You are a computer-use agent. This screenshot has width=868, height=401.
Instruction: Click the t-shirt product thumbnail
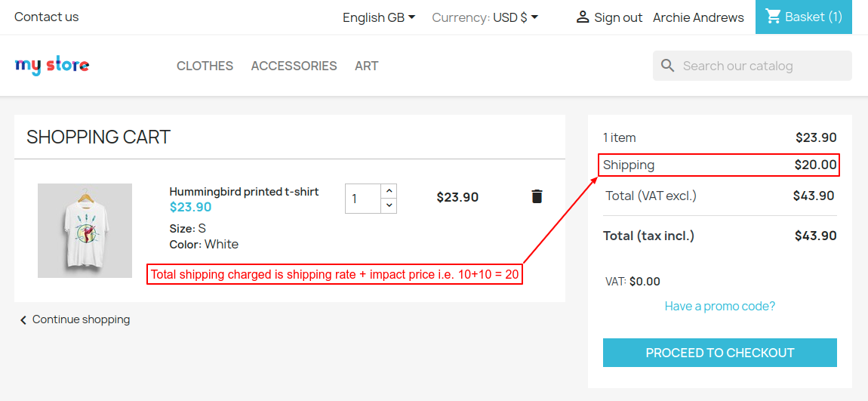pyautogui.click(x=85, y=230)
